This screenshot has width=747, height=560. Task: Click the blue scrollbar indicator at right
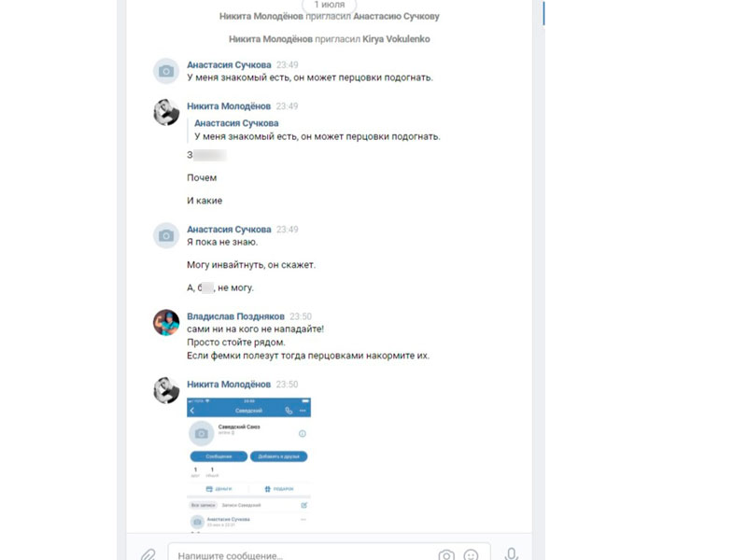tap(543, 13)
